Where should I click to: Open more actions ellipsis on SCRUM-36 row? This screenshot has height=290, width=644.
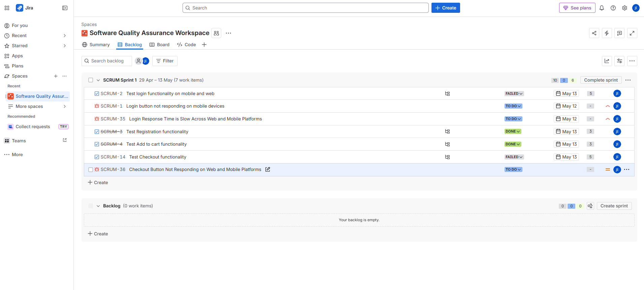626,170
